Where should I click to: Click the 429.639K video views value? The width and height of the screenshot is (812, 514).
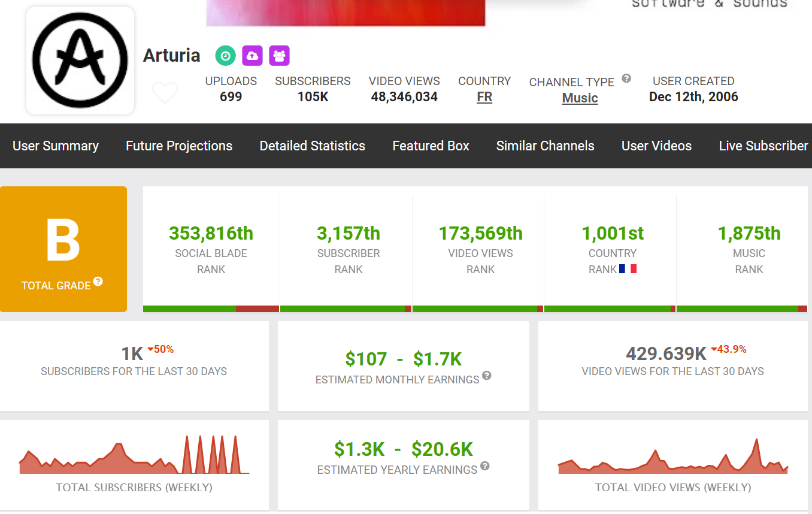(666, 353)
